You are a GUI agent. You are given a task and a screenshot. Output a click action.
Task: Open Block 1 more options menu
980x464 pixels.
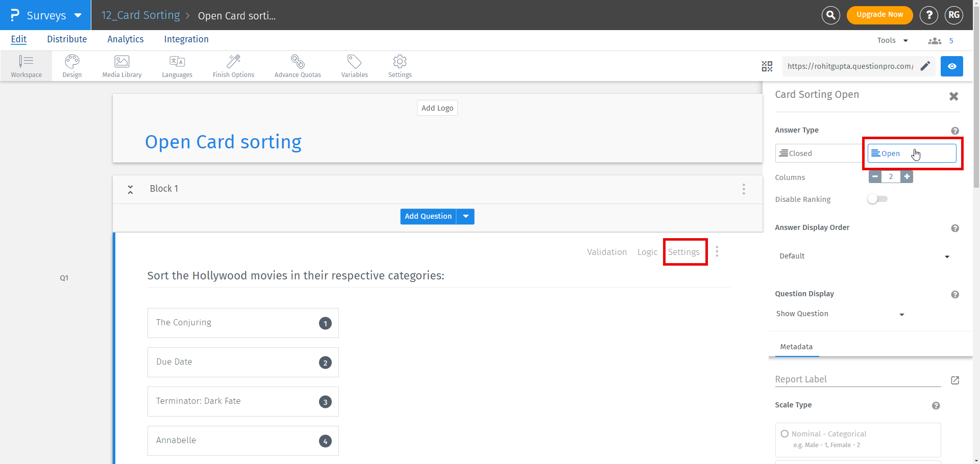click(744, 189)
